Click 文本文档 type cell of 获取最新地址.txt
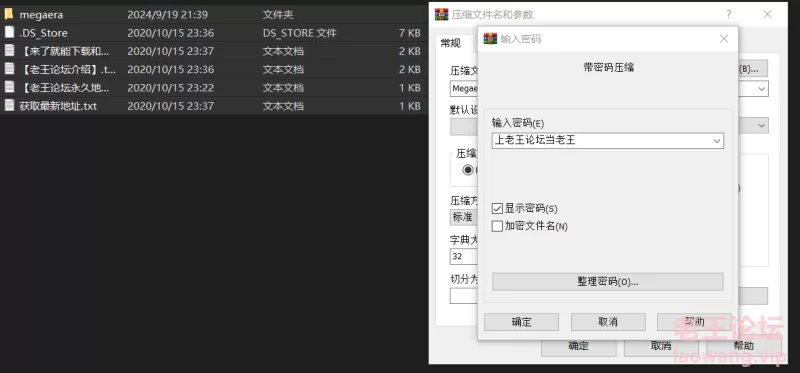 (283, 106)
